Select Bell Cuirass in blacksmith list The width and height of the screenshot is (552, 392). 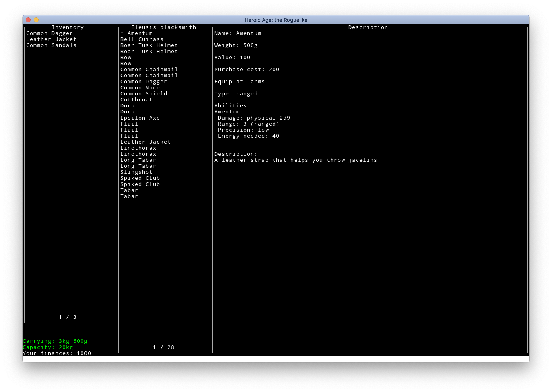(x=142, y=39)
